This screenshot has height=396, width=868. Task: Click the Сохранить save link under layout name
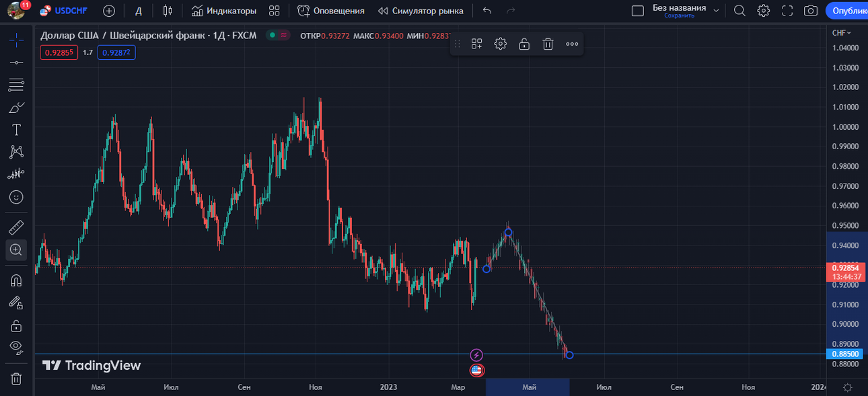(x=679, y=15)
